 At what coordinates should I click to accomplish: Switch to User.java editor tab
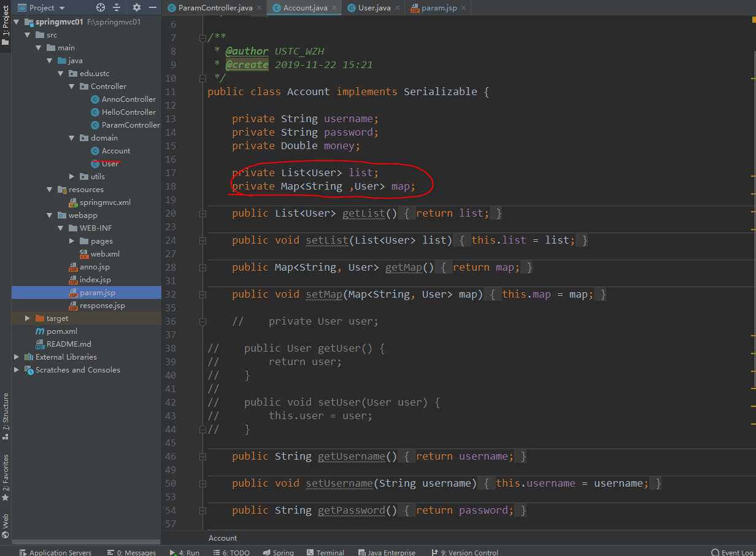[x=374, y=8]
